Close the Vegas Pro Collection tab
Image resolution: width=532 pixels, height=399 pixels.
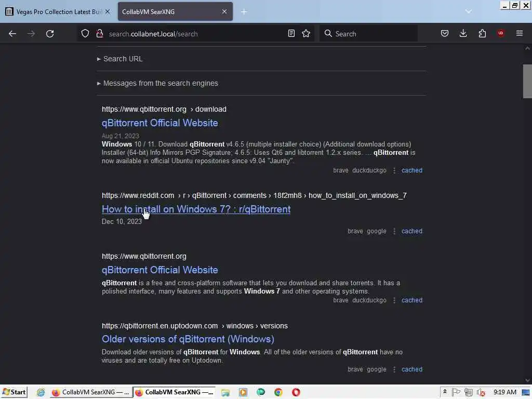click(x=108, y=11)
